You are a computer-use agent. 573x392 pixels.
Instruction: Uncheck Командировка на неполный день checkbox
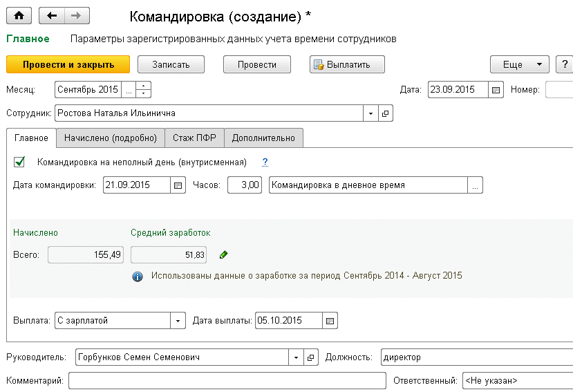coord(19,162)
